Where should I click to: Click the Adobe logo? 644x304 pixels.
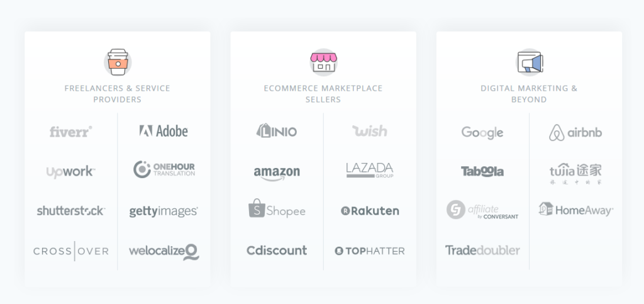coord(164,131)
